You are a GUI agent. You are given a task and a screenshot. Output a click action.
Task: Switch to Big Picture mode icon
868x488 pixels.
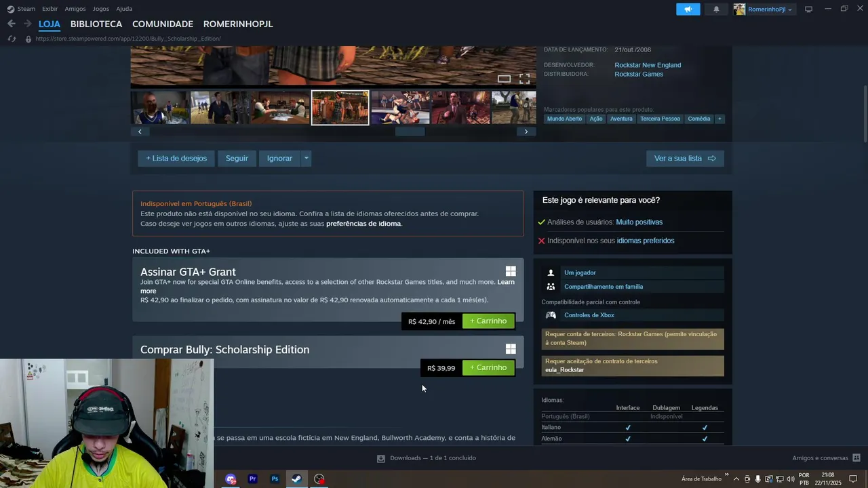tap(808, 9)
